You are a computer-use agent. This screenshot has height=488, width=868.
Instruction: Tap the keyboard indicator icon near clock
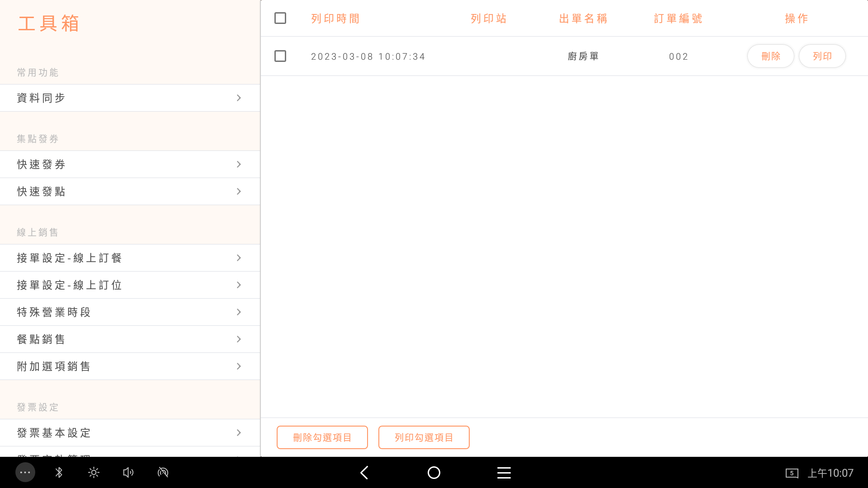[x=792, y=473]
